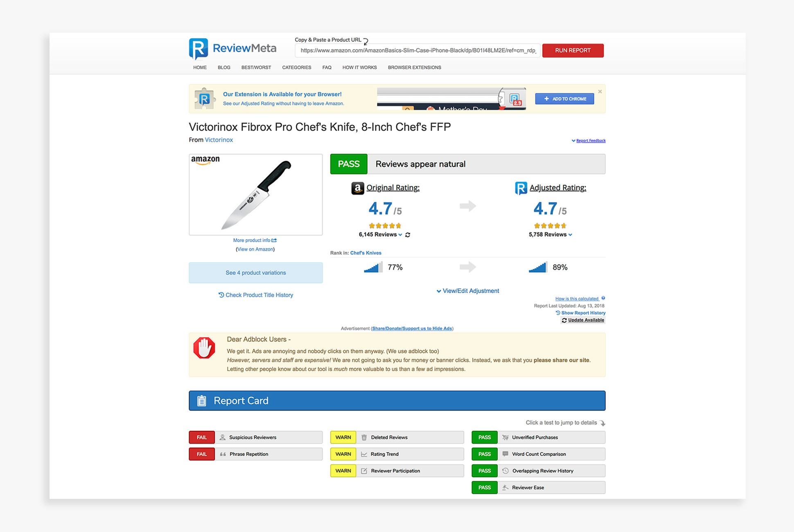Expand the 6,145 Reviews dropdown
The width and height of the screenshot is (794, 532).
point(400,235)
